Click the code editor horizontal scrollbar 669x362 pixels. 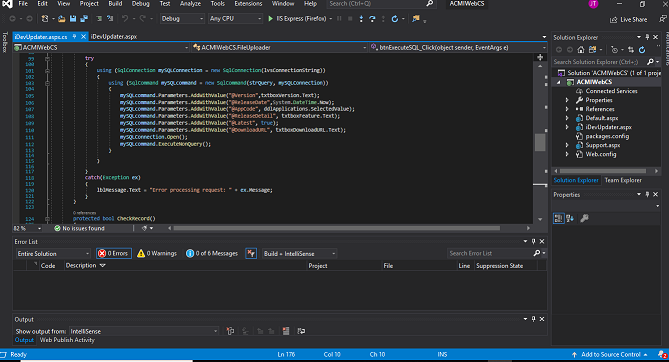[337, 228]
